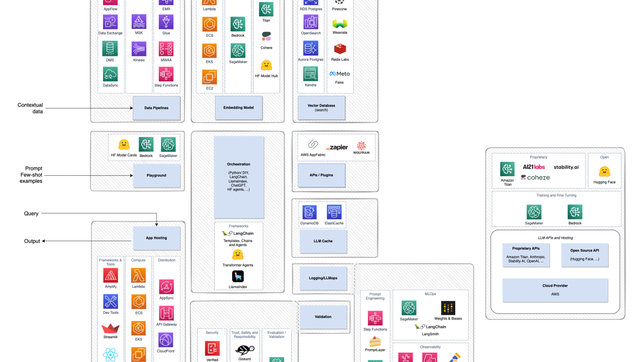Select the Redis Labs icon
Image resolution: width=644 pixels, height=362 pixels.
pyautogui.click(x=340, y=49)
